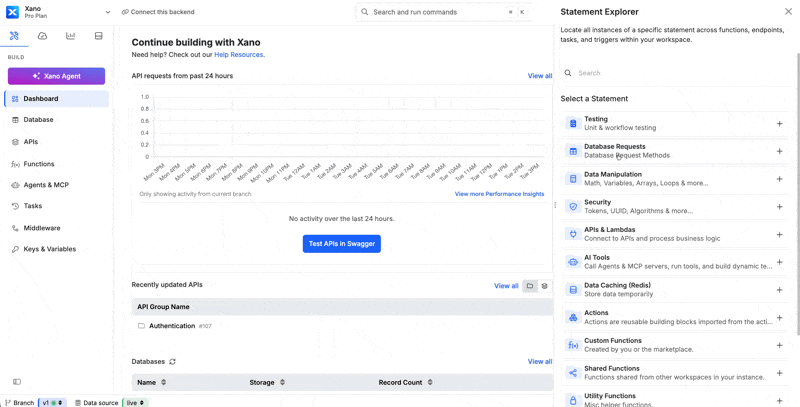Open Functions in sidebar

[56, 164]
